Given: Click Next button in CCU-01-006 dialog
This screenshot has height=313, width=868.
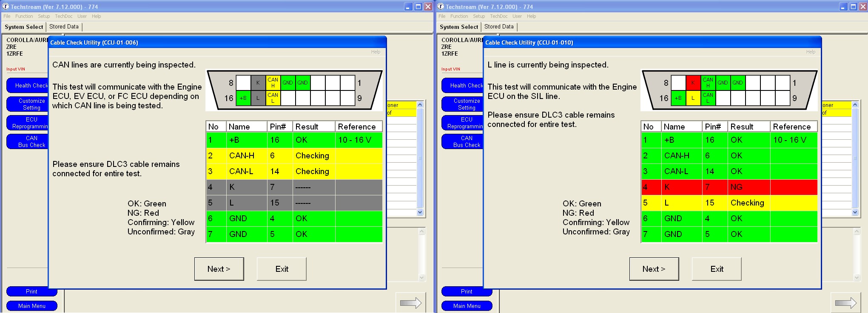Looking at the screenshot, I should 219,269.
